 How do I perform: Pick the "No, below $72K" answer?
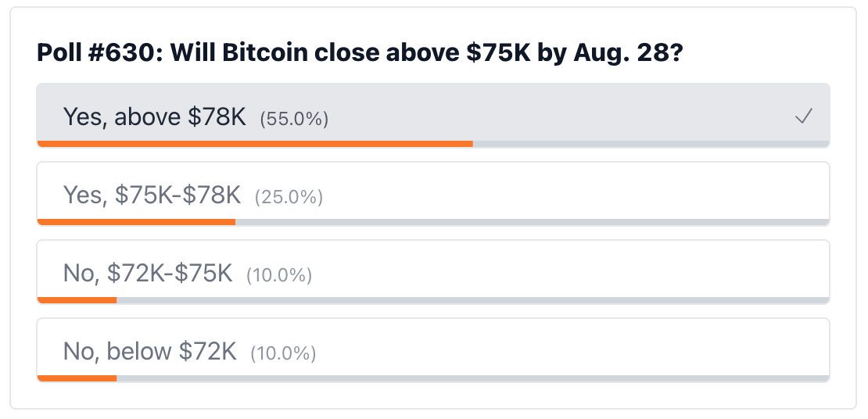(x=433, y=349)
